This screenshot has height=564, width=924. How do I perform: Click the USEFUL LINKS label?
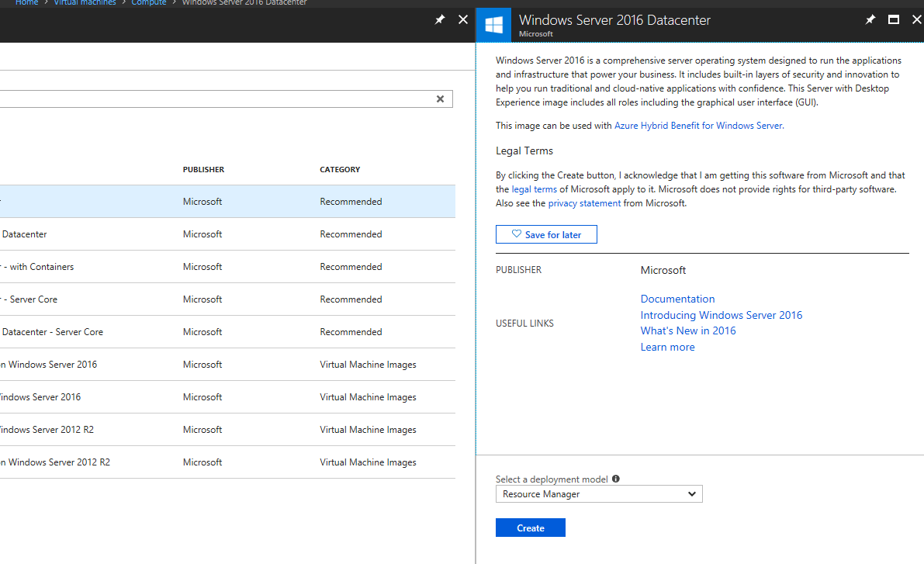tap(524, 324)
